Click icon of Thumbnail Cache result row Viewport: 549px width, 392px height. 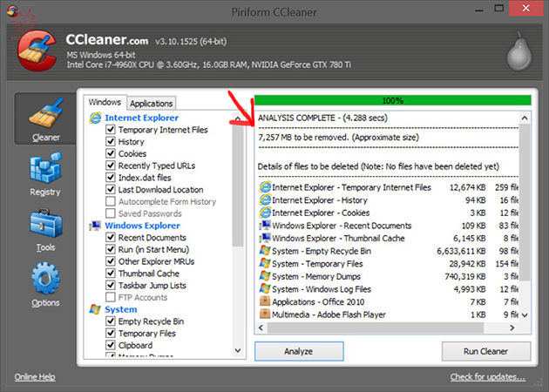pos(265,238)
